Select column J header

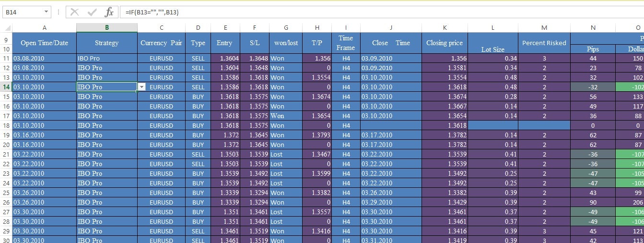[x=391, y=27]
